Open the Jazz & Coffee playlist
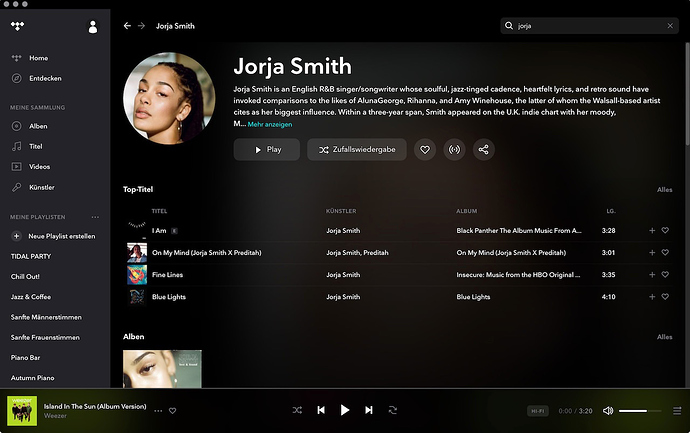This screenshot has height=433, width=690. 31,297
